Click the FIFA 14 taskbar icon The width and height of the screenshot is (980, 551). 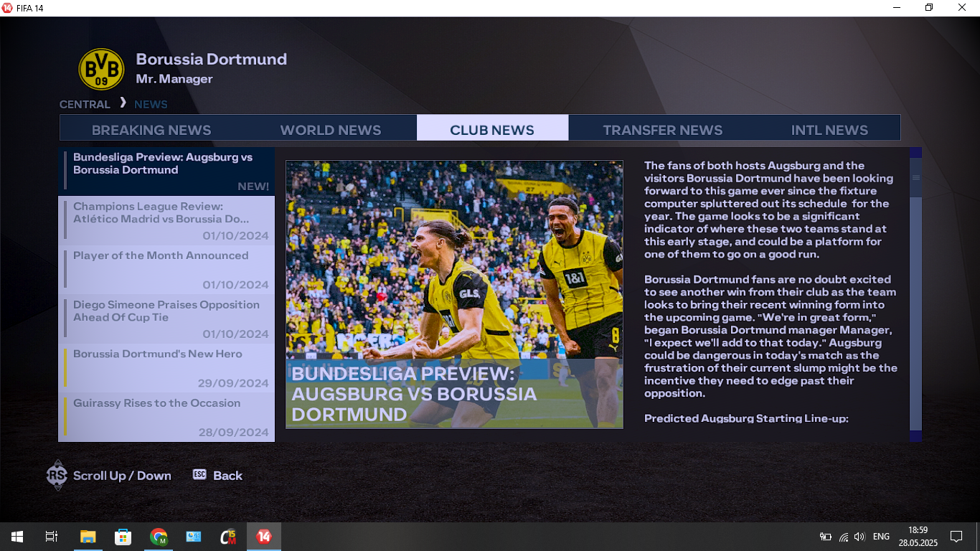[264, 537]
